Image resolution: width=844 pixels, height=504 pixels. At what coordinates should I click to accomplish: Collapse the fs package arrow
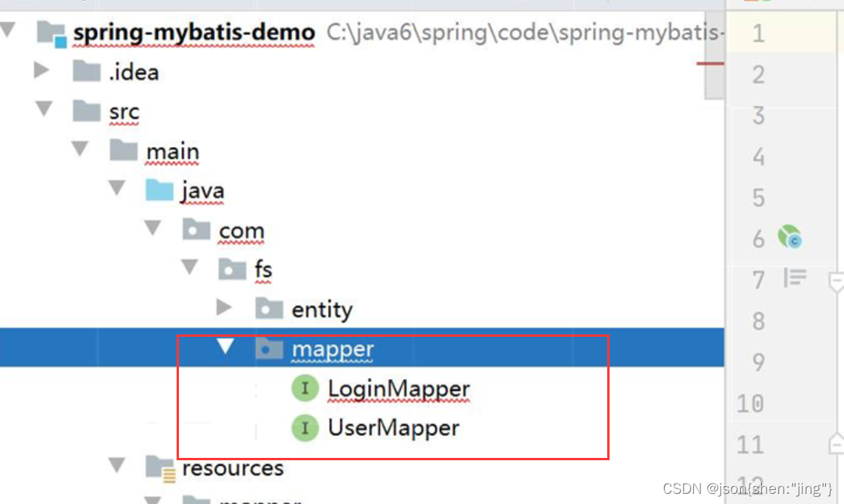[189, 266]
